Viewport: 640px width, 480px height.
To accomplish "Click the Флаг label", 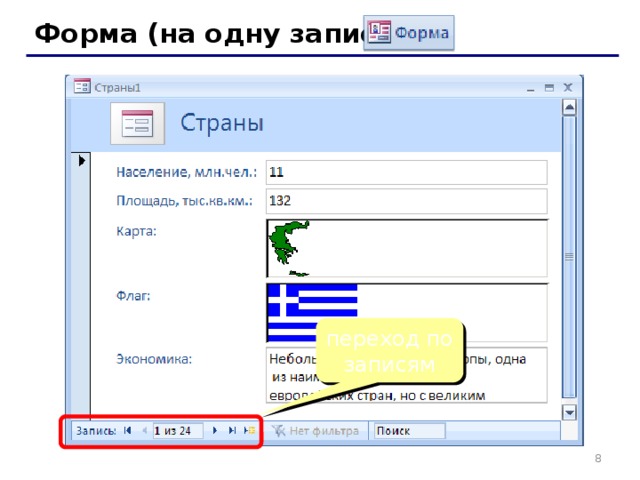I will (x=133, y=296).
